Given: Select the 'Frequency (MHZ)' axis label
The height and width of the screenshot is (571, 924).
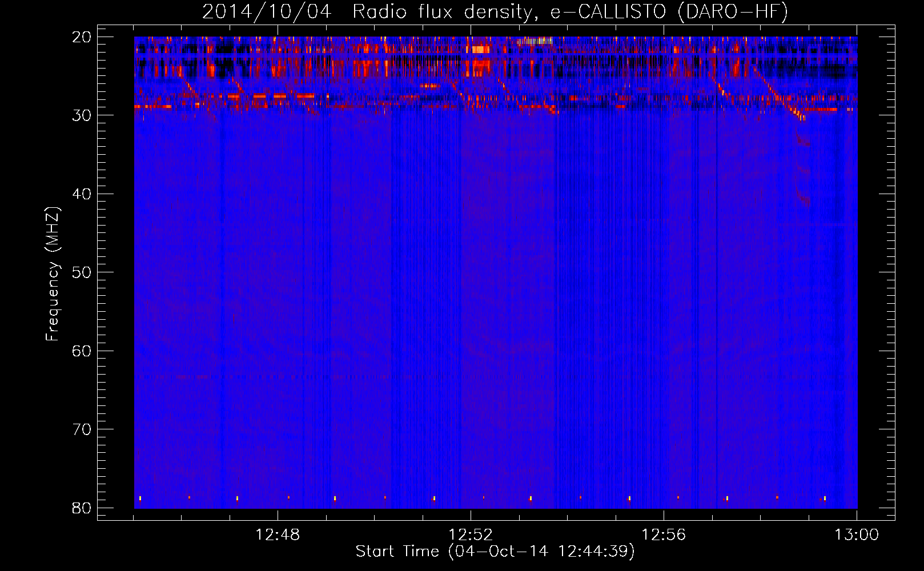Looking at the screenshot, I should tap(53, 274).
